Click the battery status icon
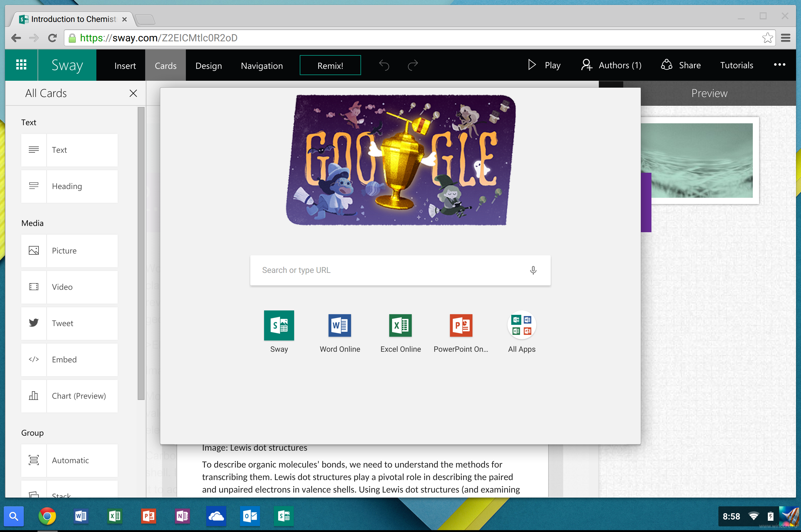The height and width of the screenshot is (532, 801). (770, 516)
